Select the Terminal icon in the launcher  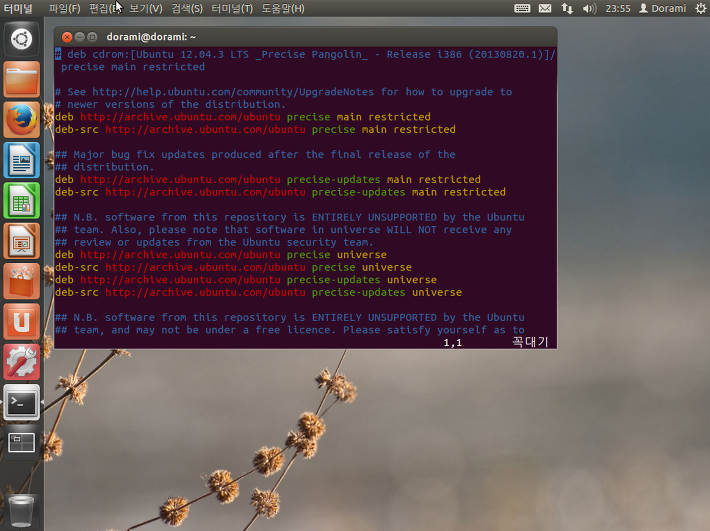pyautogui.click(x=21, y=402)
